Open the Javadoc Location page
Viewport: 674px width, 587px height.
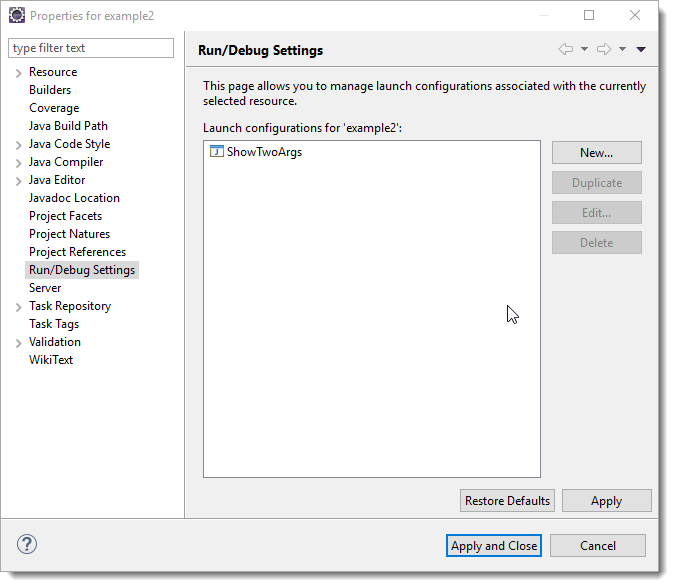pos(74,198)
